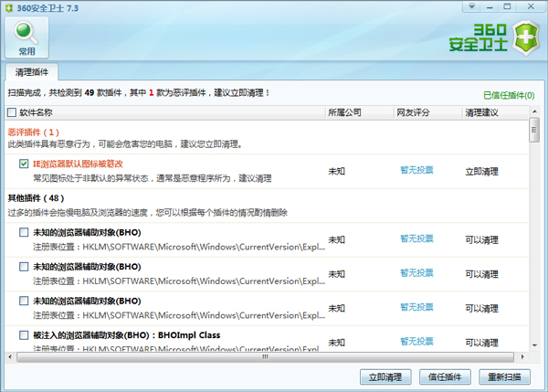Check the first 未知的浏览器辅助对象 checkbox
This screenshot has height=392, width=548.
click(24, 232)
